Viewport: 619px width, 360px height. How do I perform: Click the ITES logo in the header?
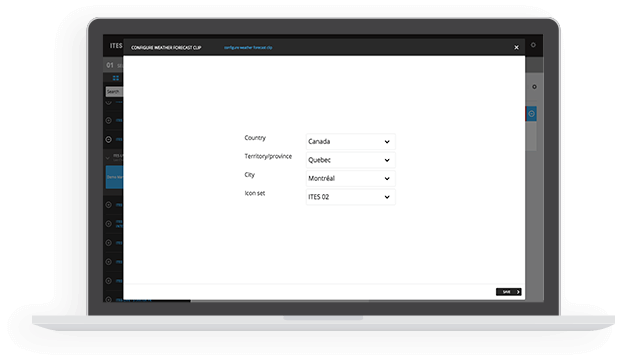pos(116,46)
